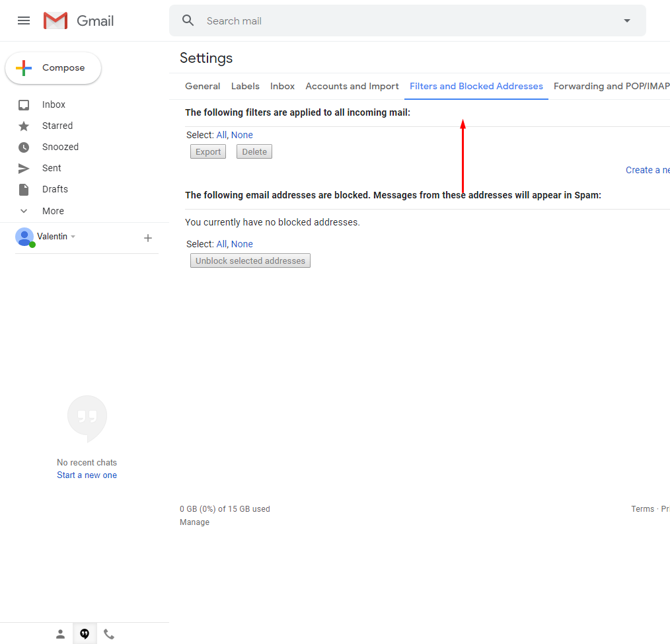Open search options dropdown arrow

point(627,20)
